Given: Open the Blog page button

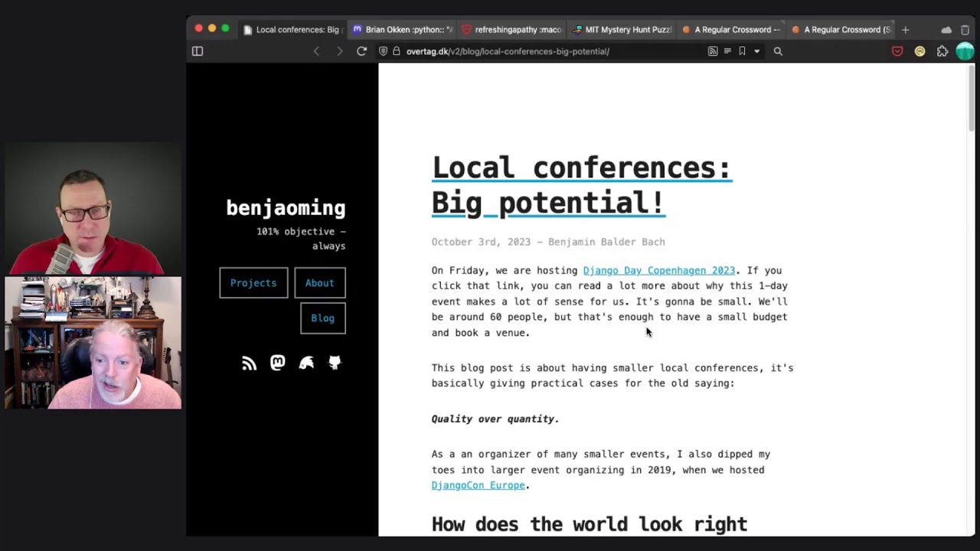Looking at the screenshot, I should 323,318.
